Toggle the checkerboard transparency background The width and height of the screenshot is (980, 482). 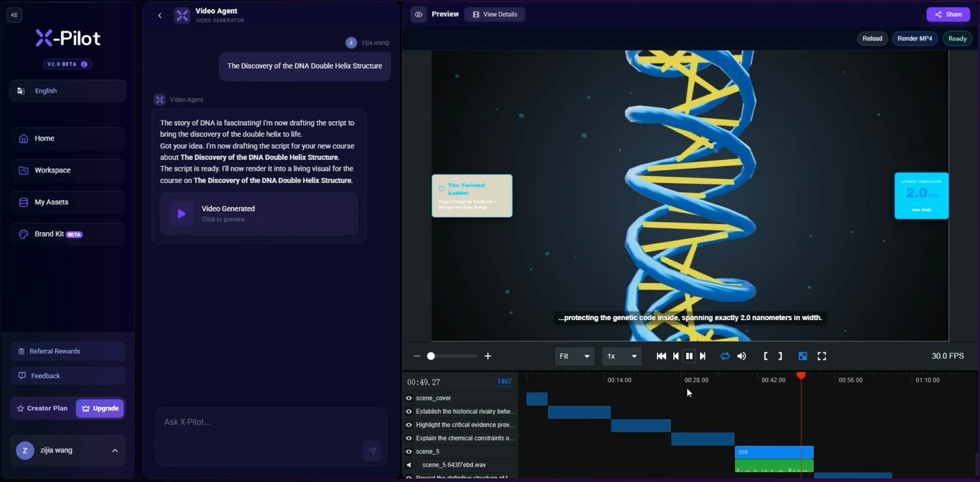point(803,356)
